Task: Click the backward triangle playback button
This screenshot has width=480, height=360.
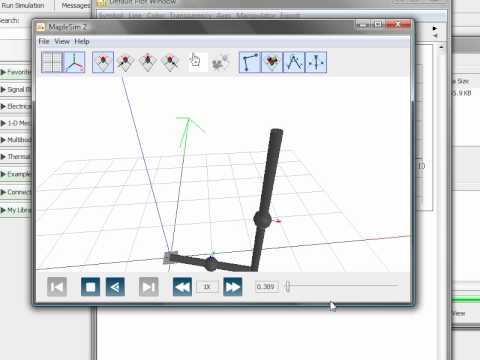Action: click(115, 287)
